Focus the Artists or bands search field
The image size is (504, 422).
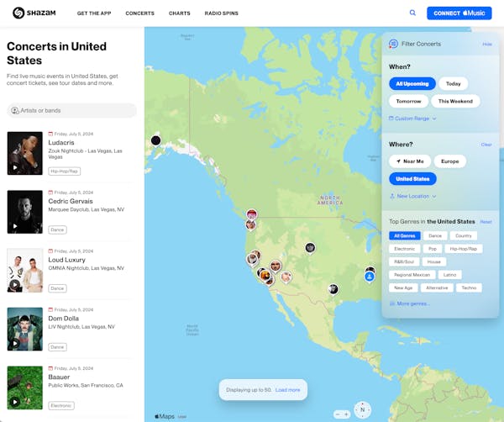coord(71,110)
